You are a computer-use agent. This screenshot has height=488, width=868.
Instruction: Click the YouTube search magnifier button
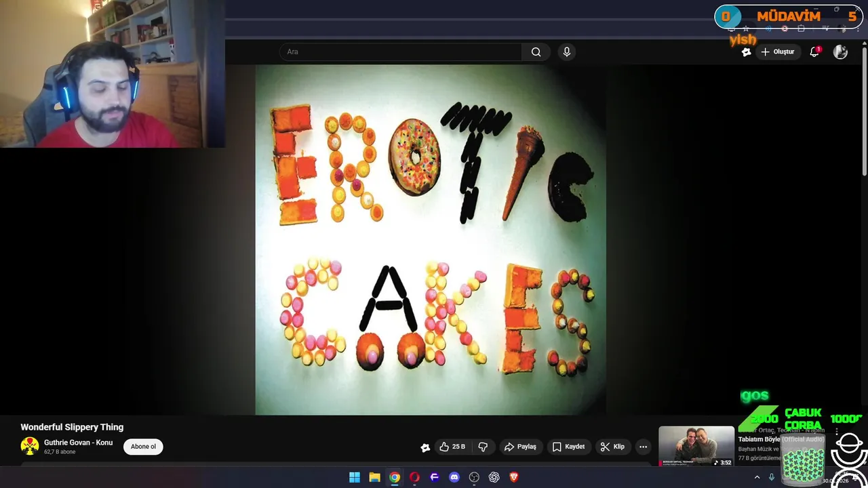click(536, 52)
